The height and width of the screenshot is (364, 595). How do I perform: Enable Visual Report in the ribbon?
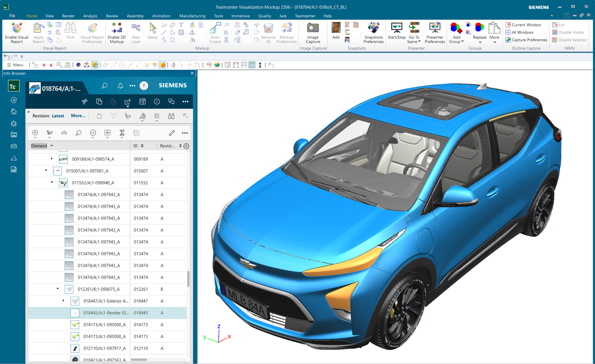(17, 32)
